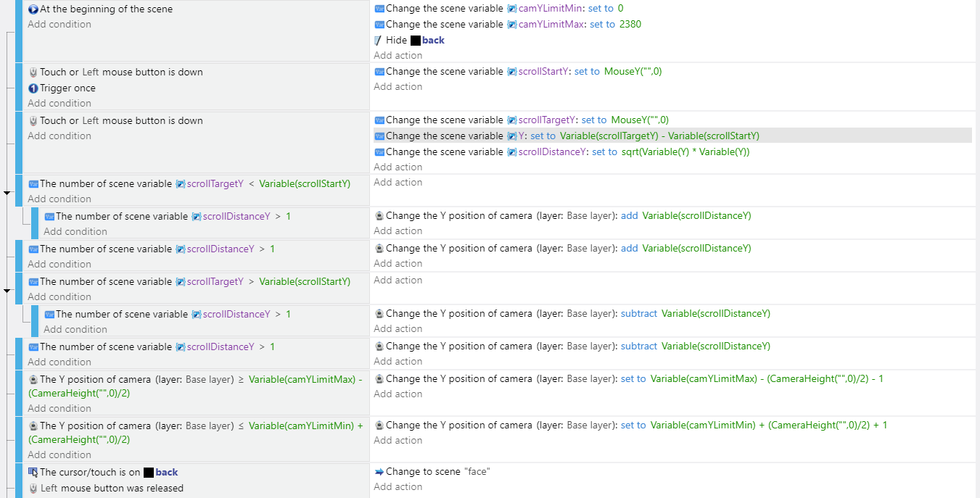Click mouse icon of condition above Trigger once
The image size is (980, 498).
click(x=33, y=72)
